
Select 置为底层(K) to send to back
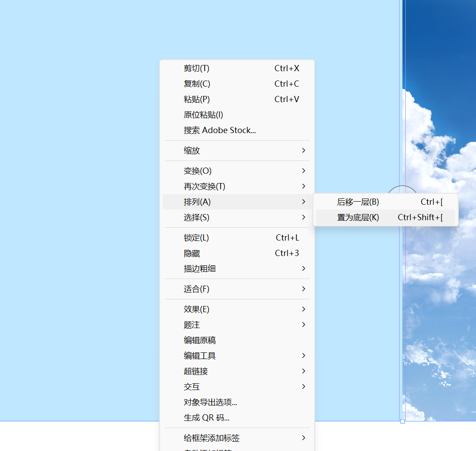tap(358, 218)
